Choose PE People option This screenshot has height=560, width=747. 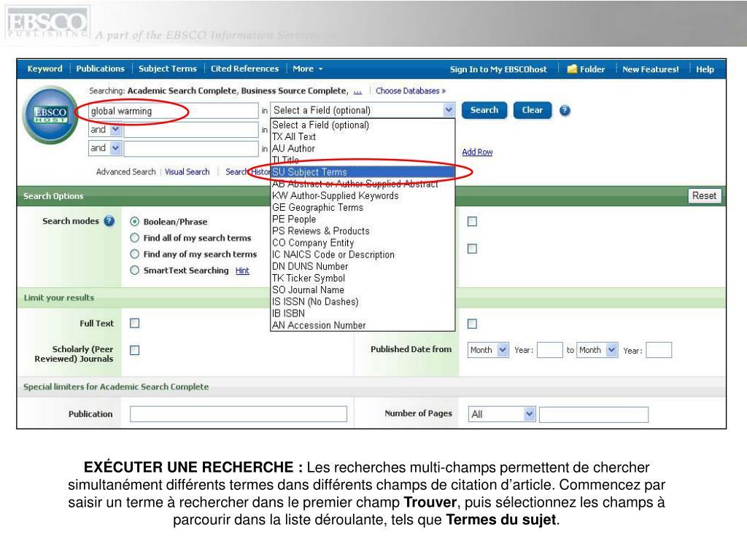[363, 219]
